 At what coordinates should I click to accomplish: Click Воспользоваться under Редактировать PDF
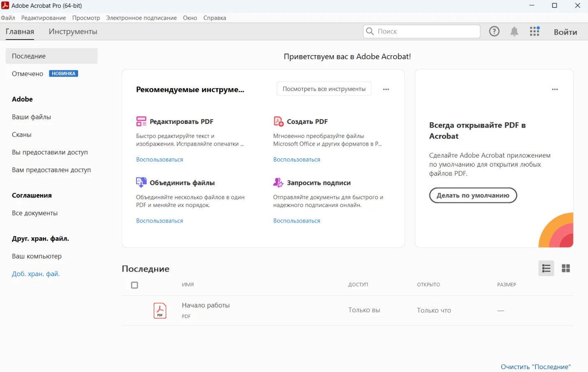tap(160, 160)
